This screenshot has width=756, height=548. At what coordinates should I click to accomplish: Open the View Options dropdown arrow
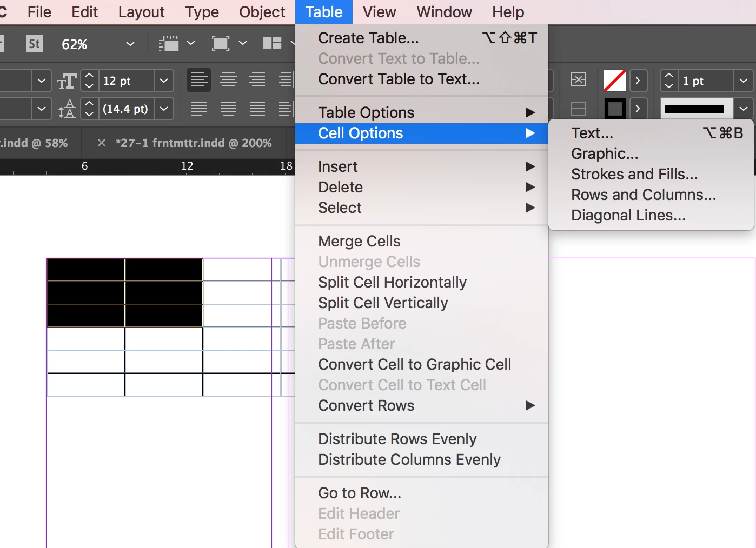tap(191, 43)
